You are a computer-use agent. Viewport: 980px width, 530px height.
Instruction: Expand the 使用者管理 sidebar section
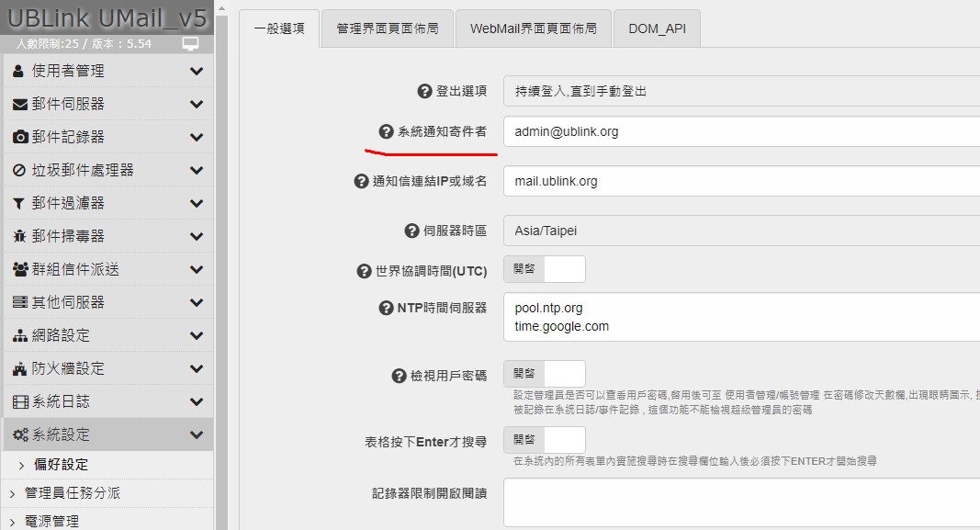(107, 71)
